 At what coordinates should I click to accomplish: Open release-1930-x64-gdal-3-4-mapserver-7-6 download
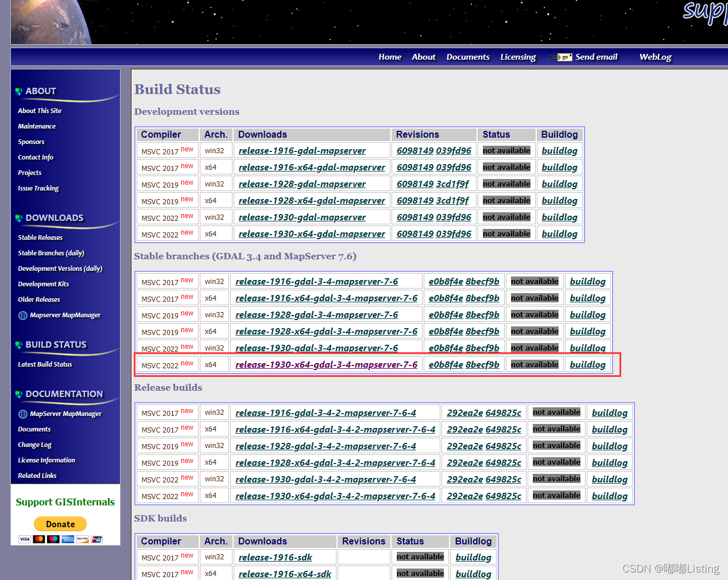[326, 364]
